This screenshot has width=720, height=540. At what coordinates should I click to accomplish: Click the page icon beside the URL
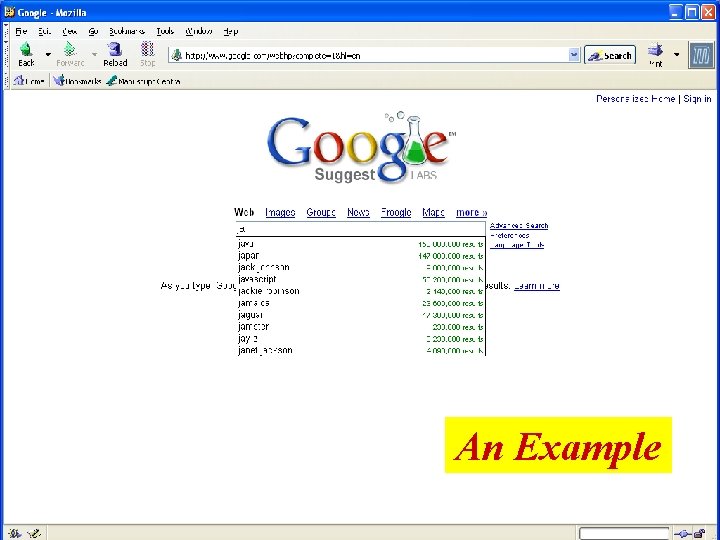point(176,56)
